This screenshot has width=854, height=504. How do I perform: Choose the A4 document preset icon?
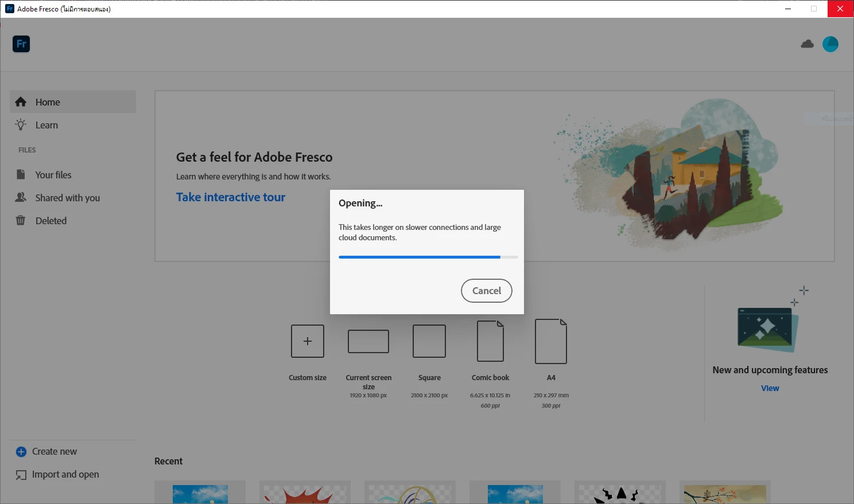click(551, 341)
